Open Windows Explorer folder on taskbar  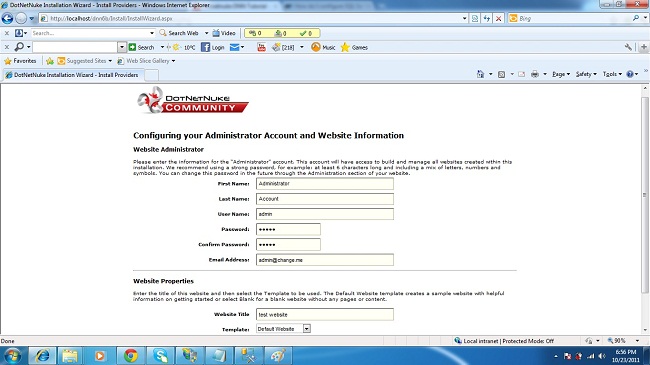click(70, 356)
